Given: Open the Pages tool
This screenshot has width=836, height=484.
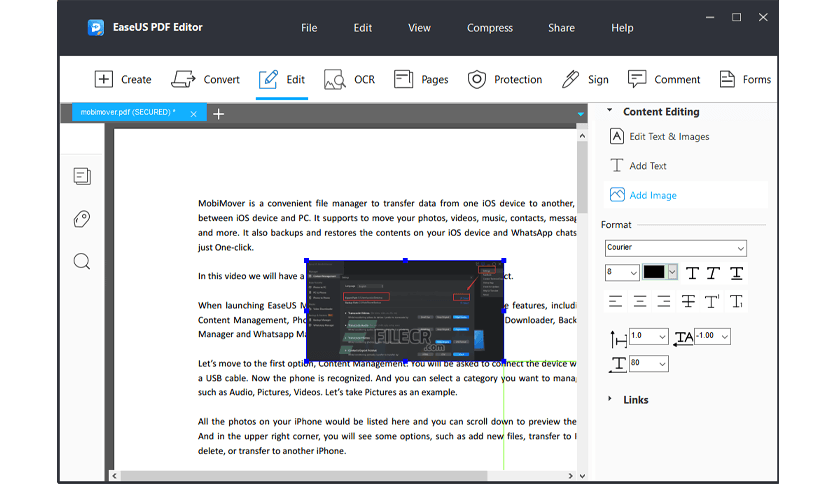Looking at the screenshot, I should (421, 79).
